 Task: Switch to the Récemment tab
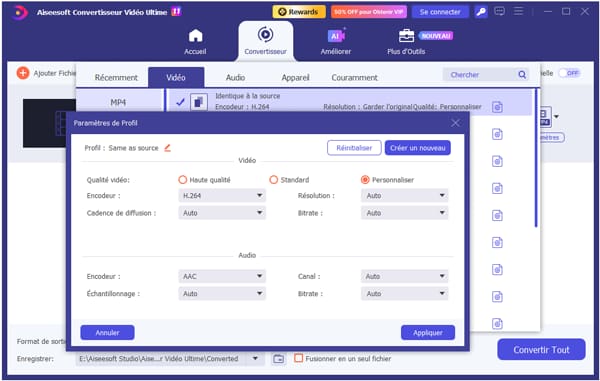click(116, 78)
